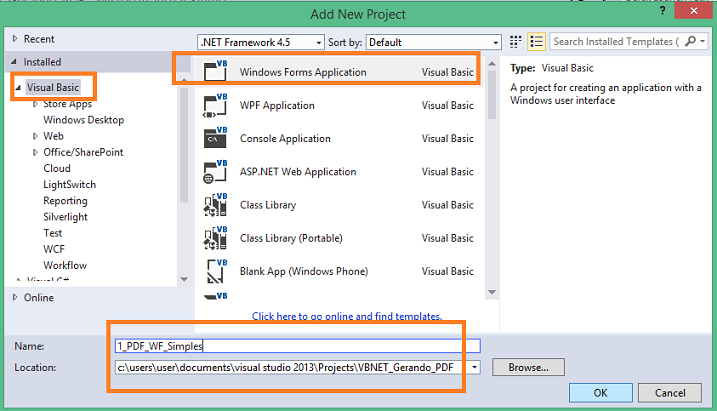The height and width of the screenshot is (411, 717).
Task: Select Web category in the tree
Action: tap(53, 136)
